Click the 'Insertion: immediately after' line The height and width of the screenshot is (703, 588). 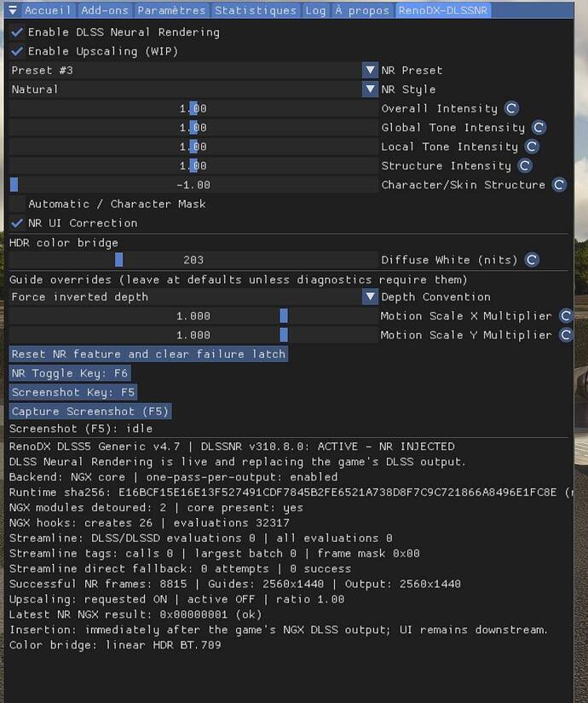[x=279, y=630]
